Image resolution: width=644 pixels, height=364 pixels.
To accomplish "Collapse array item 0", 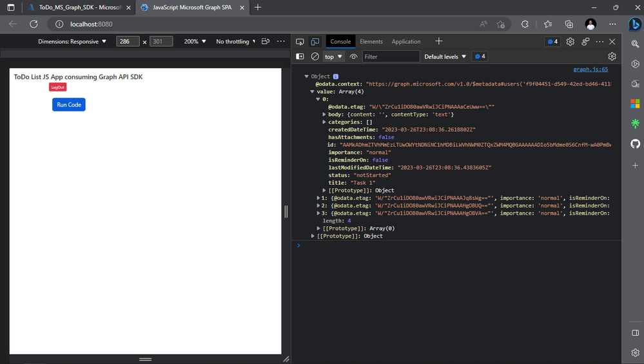I will coord(318,99).
